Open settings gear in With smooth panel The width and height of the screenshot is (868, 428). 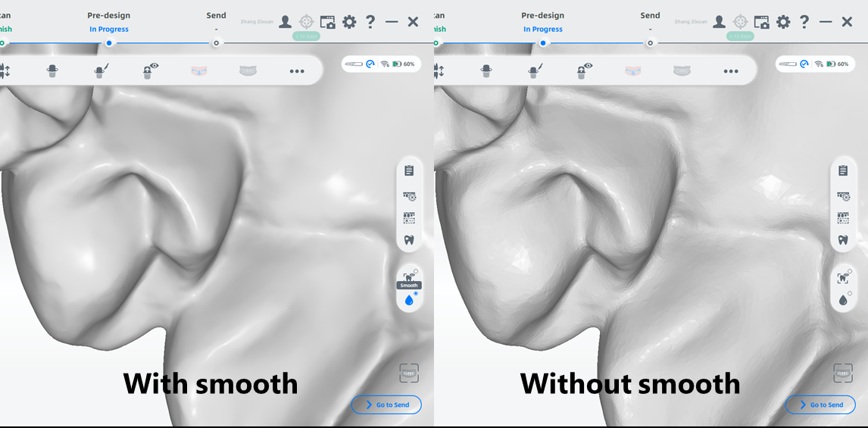click(x=349, y=22)
